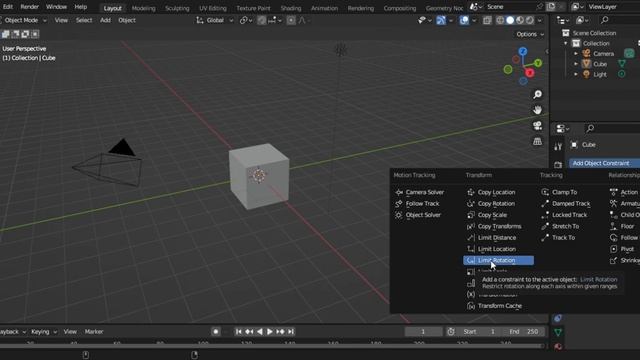Toggle auto keying record button
Viewport: 640px width, 360px height.
coord(216,331)
